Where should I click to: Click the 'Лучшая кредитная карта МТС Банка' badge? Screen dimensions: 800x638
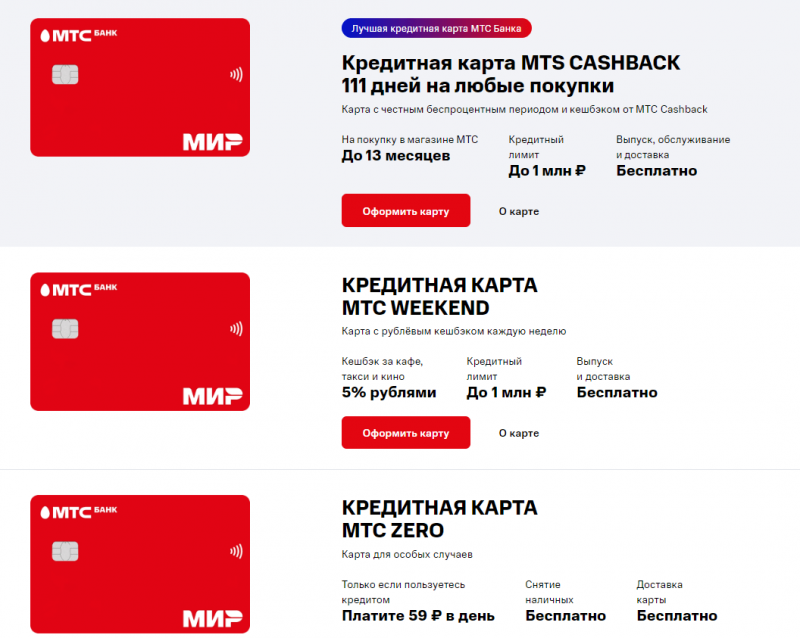coord(437,28)
